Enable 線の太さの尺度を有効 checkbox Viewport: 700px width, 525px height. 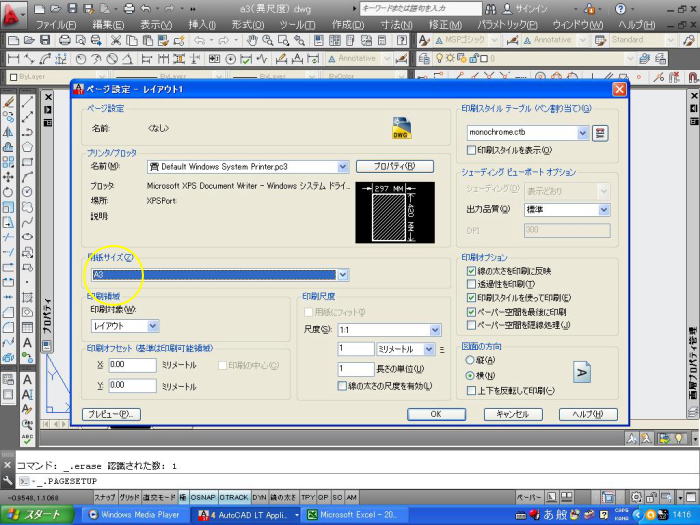click(342, 386)
